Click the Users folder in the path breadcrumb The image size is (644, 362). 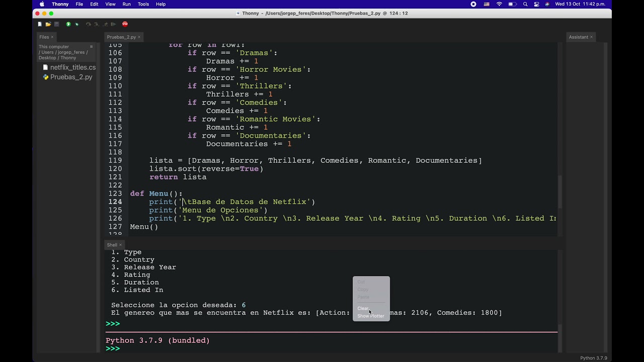coord(47,52)
